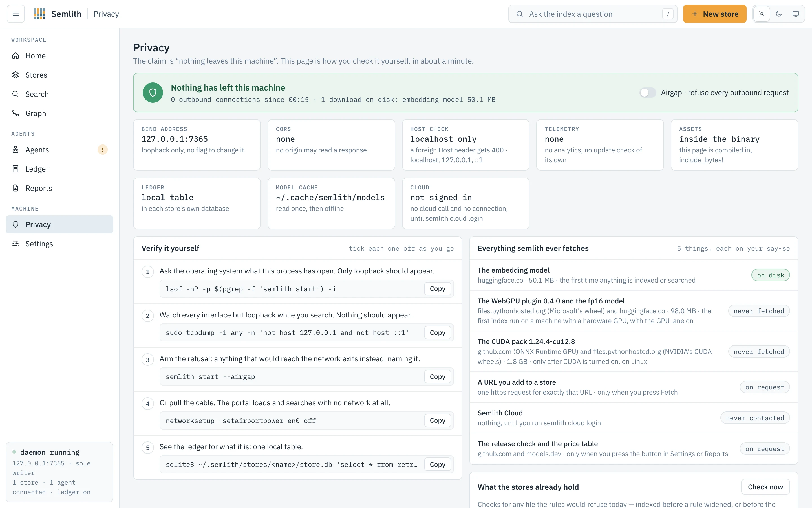Click the Reports document icon

click(x=16, y=188)
